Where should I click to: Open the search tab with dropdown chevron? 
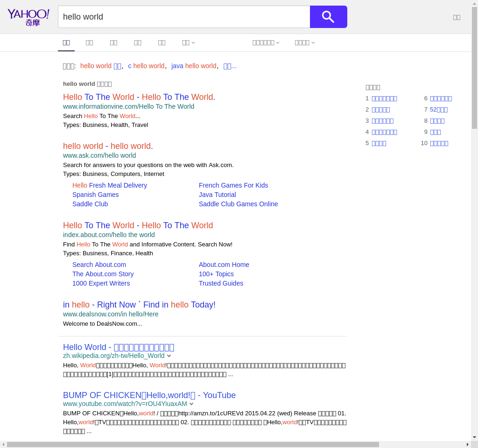pyautogui.click(x=189, y=42)
